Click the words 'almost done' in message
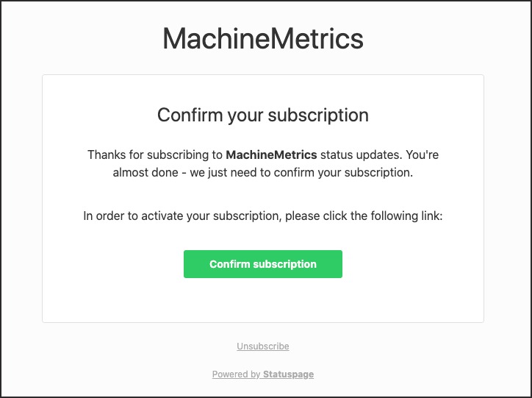 point(145,172)
